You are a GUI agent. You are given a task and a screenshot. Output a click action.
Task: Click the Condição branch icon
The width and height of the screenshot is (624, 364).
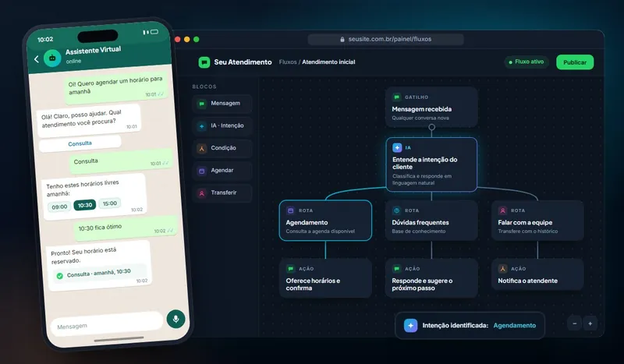pos(202,148)
